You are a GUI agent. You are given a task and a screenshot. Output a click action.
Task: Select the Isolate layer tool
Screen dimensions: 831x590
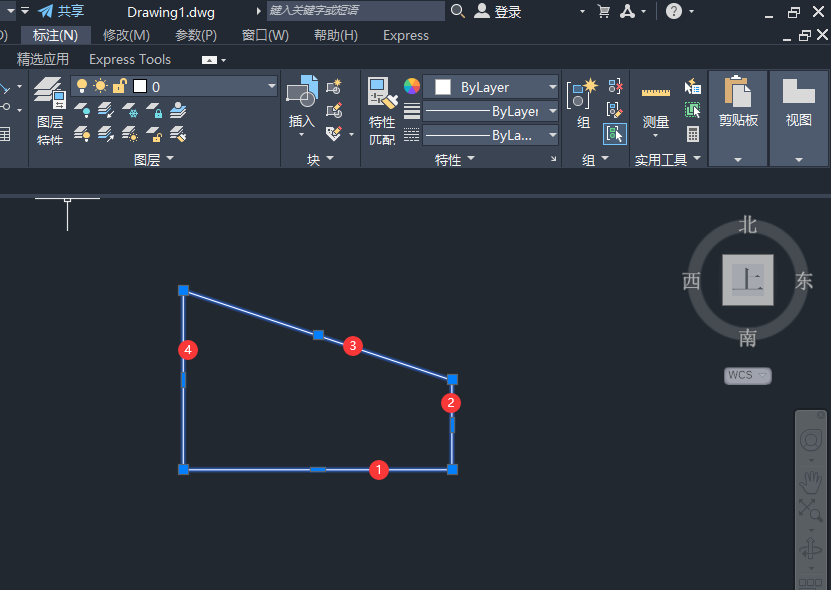(x=105, y=110)
